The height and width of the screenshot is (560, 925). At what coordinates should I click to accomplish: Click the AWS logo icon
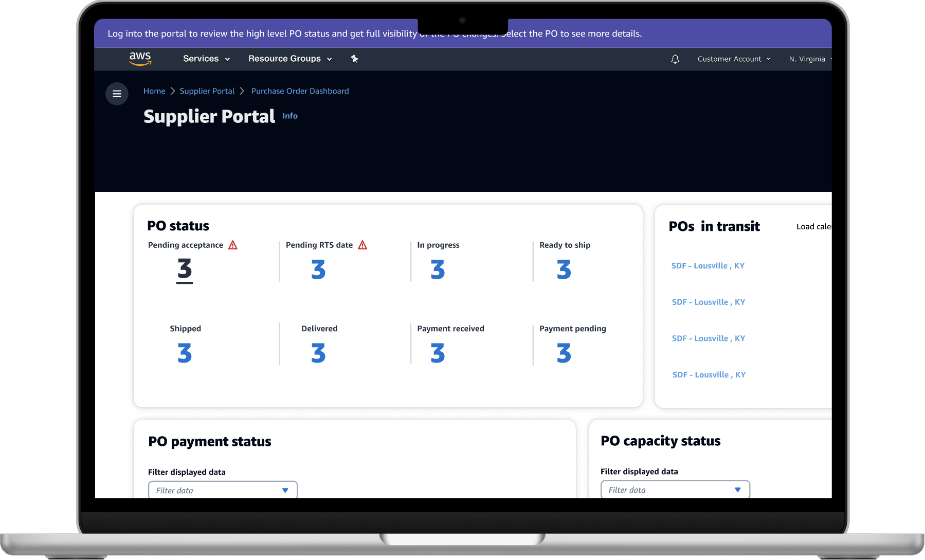(x=140, y=59)
